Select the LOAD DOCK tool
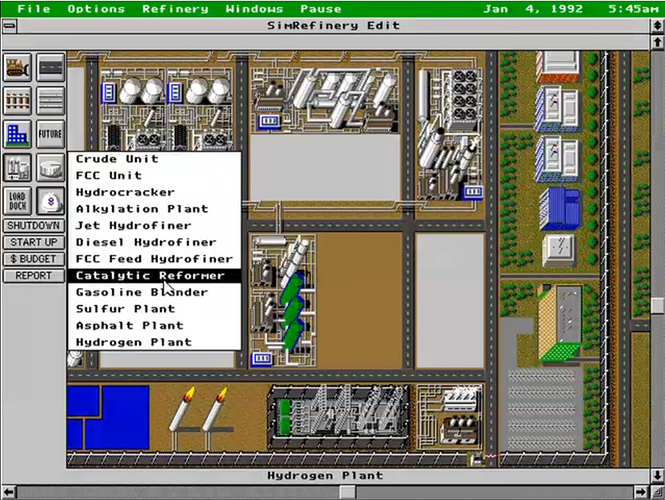This screenshot has height=500, width=665. point(17,201)
